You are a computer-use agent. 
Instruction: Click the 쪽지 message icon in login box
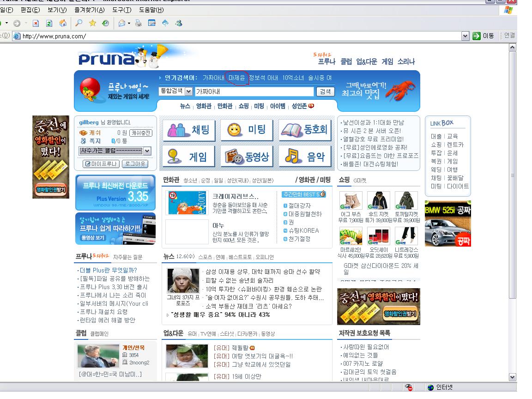pos(83,141)
